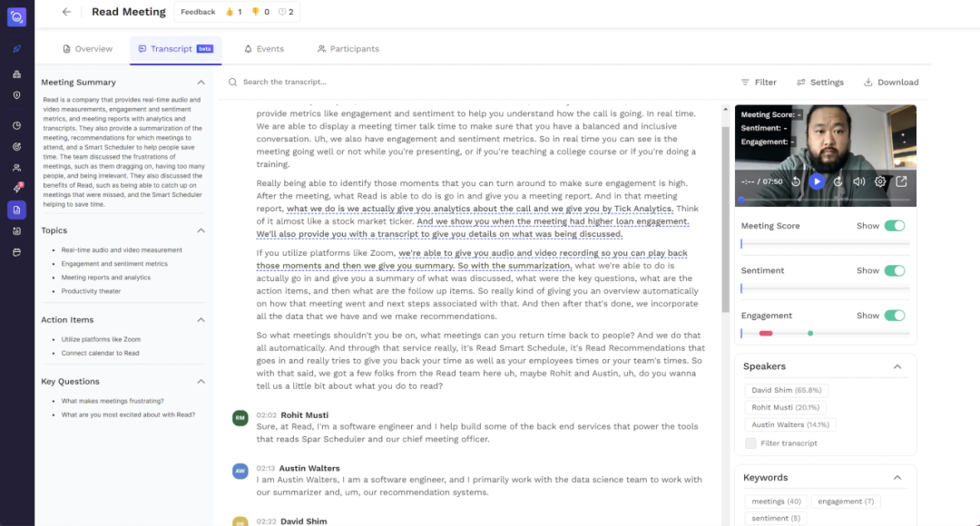
Task: Click the video progress bar
Action: 825,200
